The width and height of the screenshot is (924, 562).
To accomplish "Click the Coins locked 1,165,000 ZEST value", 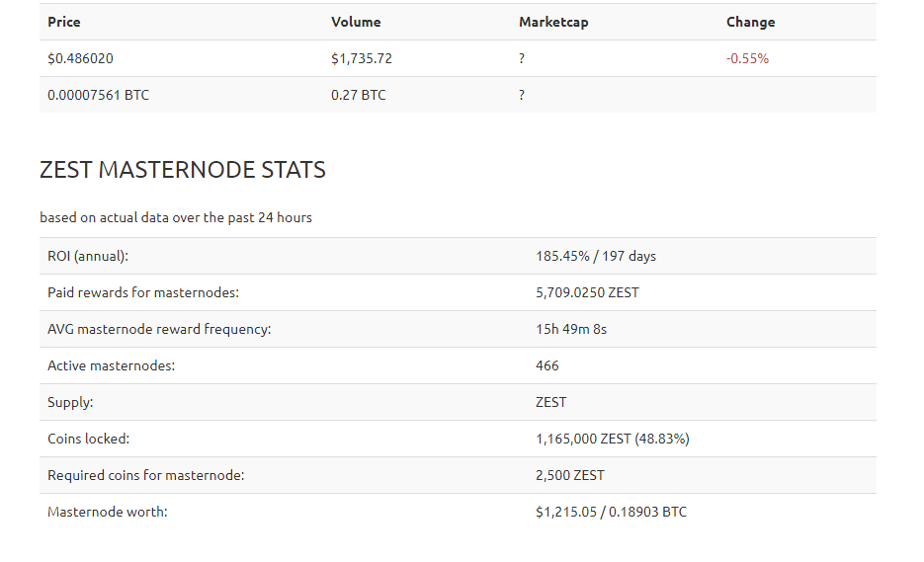I will pyautogui.click(x=613, y=439).
